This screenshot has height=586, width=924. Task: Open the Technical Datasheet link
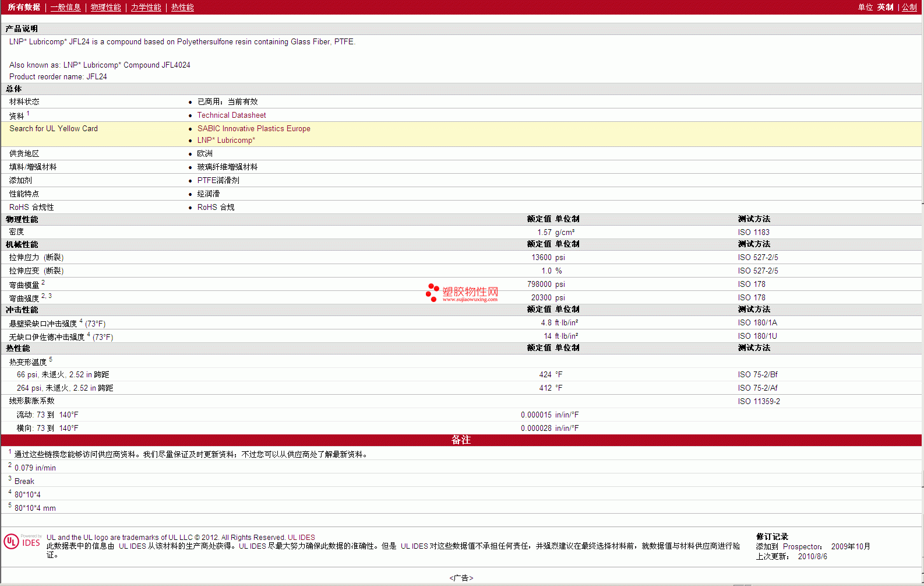coord(231,115)
